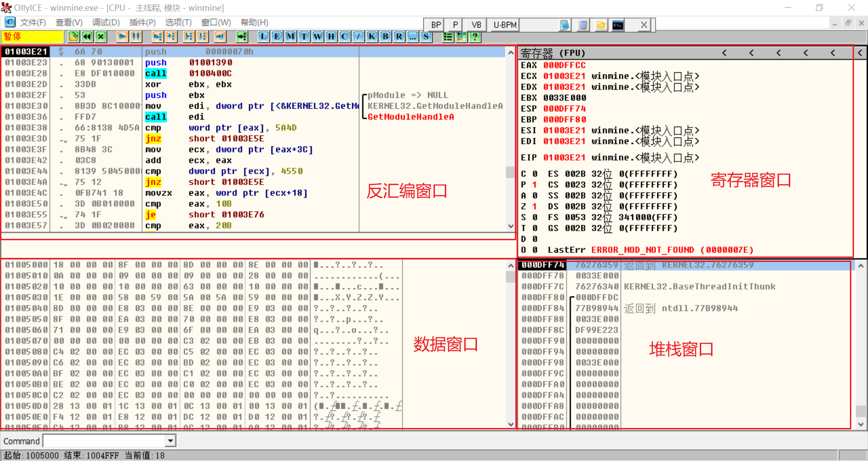The height and width of the screenshot is (461, 868).
Task: Click the folder icon in plugin bar
Action: tap(601, 25)
